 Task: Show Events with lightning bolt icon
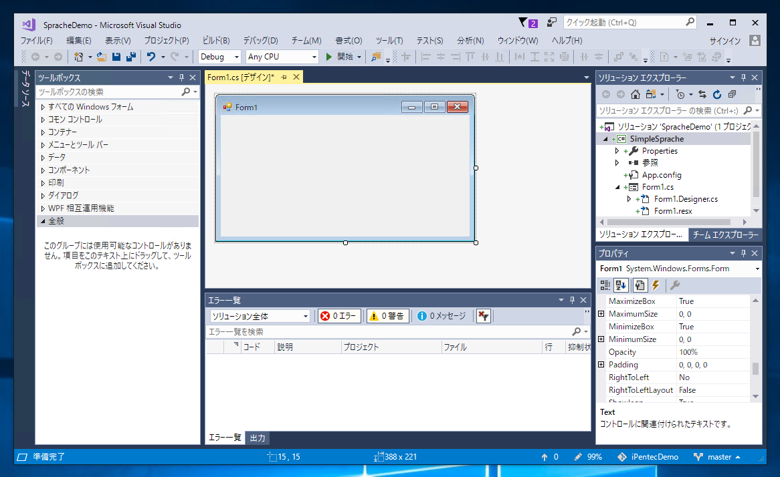[x=656, y=285]
